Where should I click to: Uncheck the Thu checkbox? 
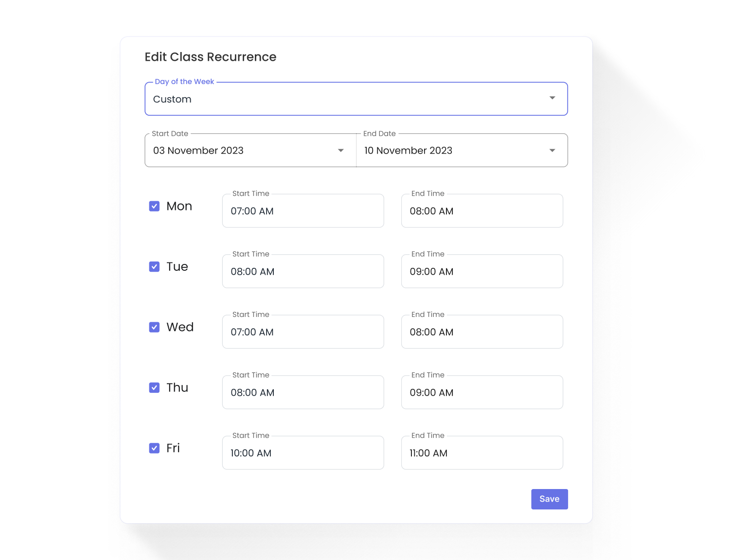[x=154, y=387]
